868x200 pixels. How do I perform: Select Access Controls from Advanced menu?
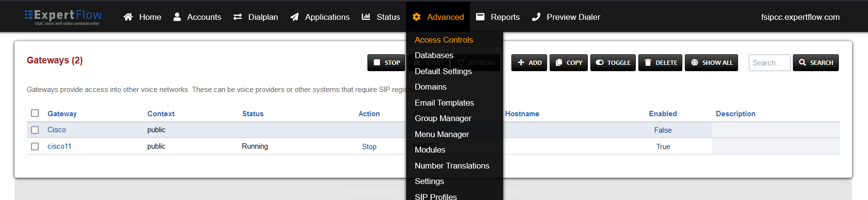(x=443, y=40)
